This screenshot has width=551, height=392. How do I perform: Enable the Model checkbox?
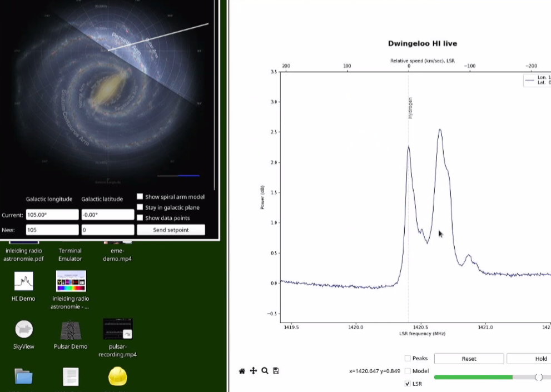click(x=408, y=371)
